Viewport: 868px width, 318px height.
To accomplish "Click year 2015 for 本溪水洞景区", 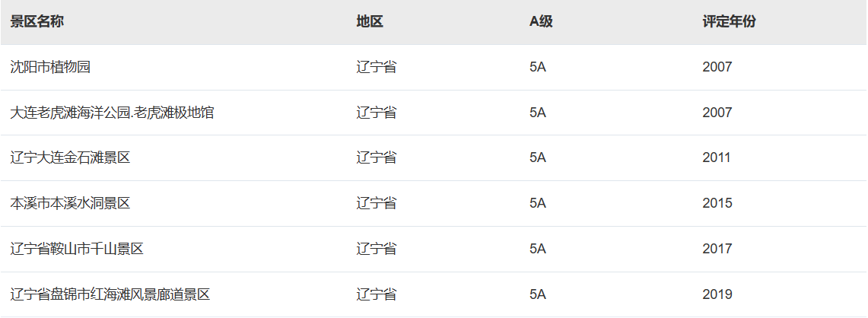I will coord(717,203).
